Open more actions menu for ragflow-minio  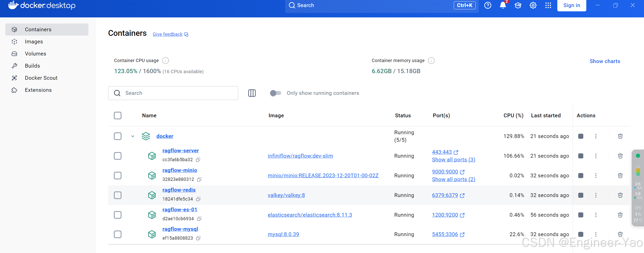pos(596,176)
